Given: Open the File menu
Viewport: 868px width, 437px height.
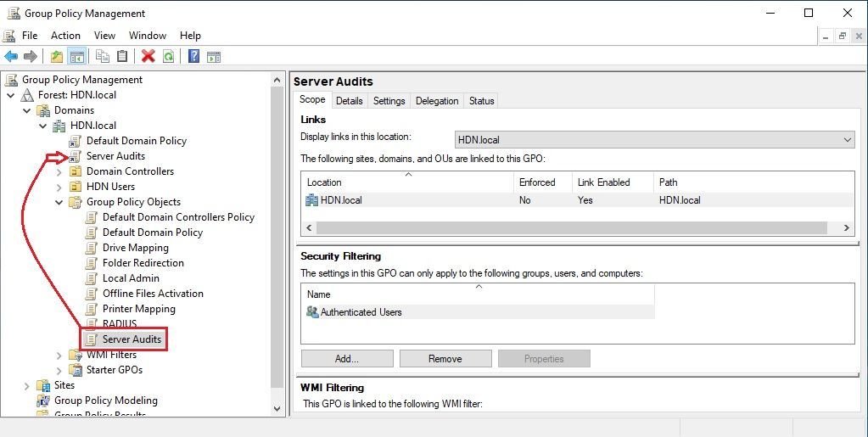Looking at the screenshot, I should tap(30, 36).
